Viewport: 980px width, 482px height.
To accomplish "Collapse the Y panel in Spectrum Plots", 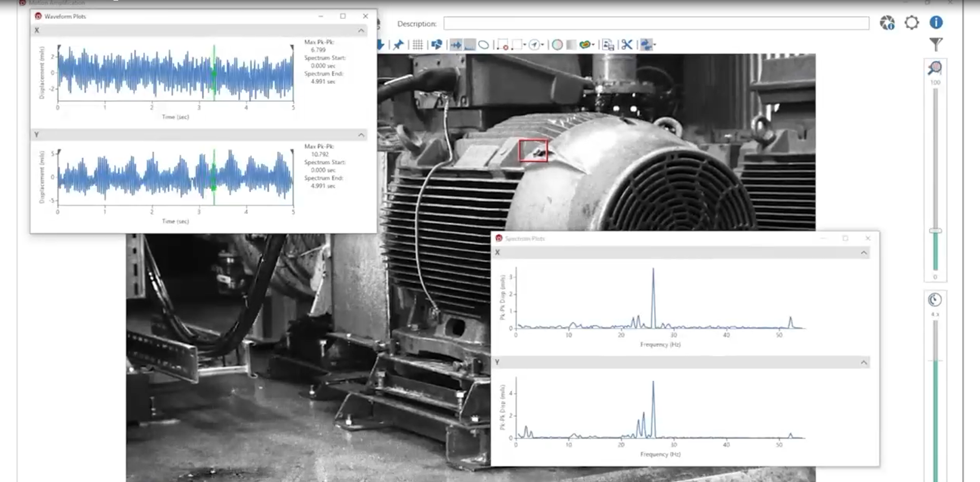I will pos(864,362).
